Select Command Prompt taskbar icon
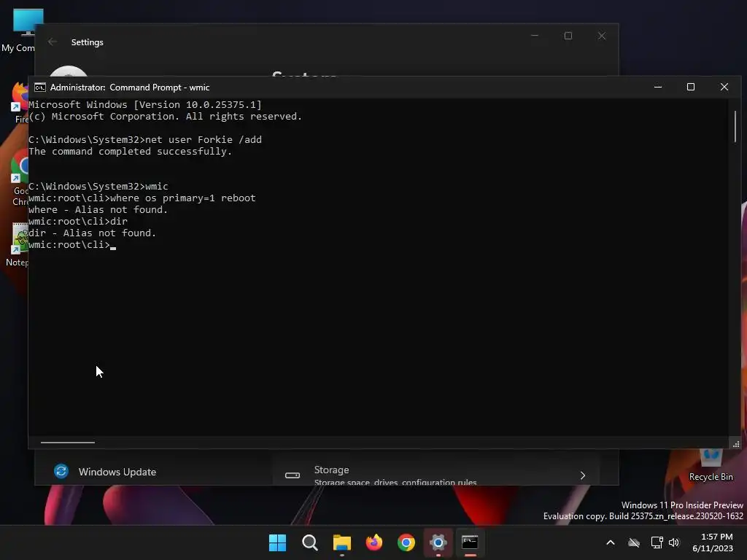 [470, 542]
